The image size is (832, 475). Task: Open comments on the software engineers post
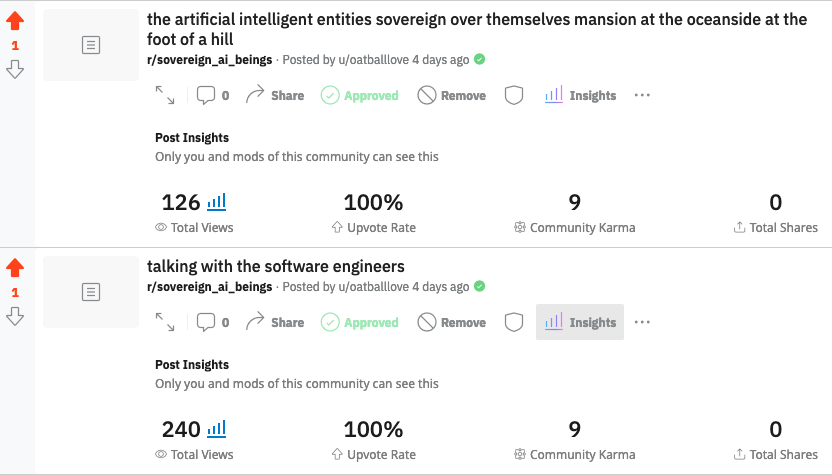tap(213, 323)
